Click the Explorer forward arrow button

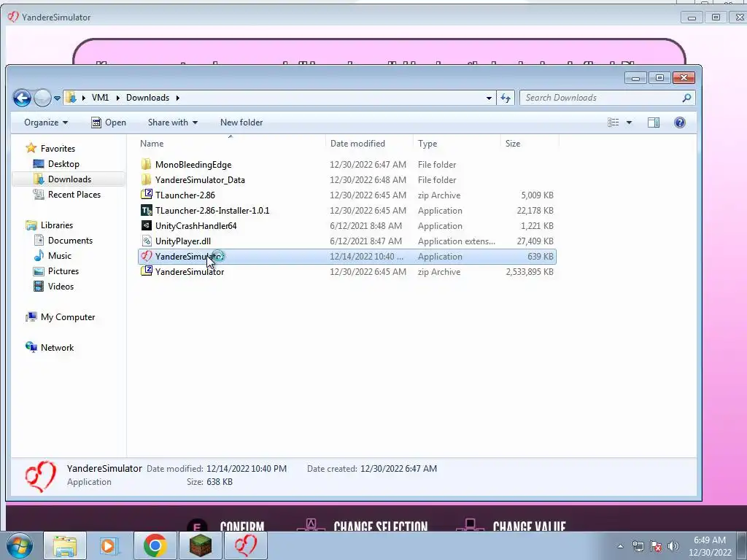click(x=42, y=98)
